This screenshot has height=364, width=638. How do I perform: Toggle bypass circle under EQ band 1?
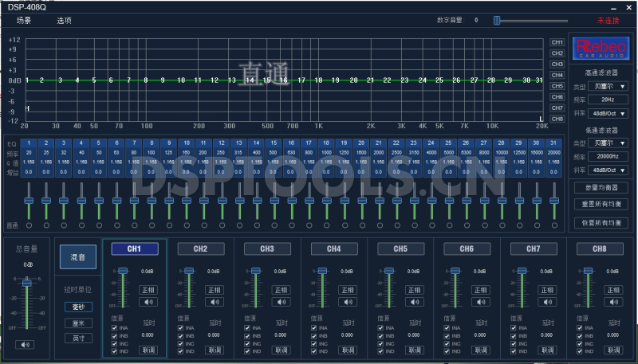[x=29, y=225]
